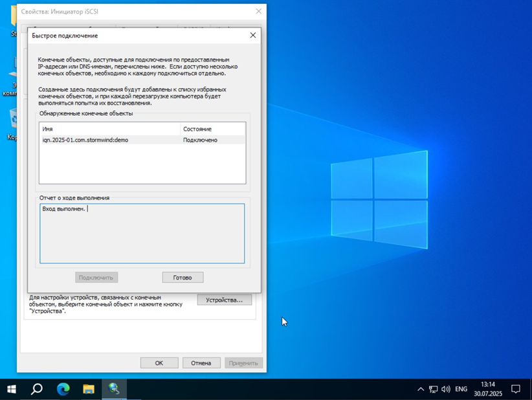Open taskbar search magnifier
This screenshot has height=400, width=532.
(x=37, y=389)
